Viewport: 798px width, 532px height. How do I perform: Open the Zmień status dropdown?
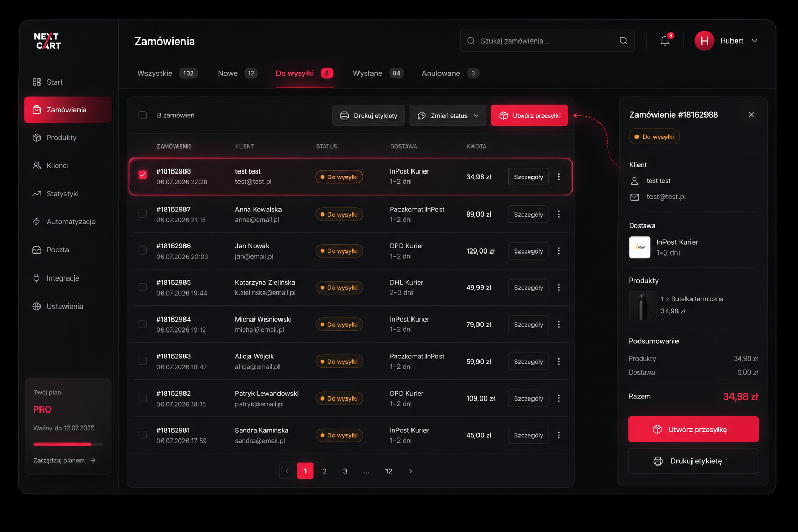[x=448, y=115]
